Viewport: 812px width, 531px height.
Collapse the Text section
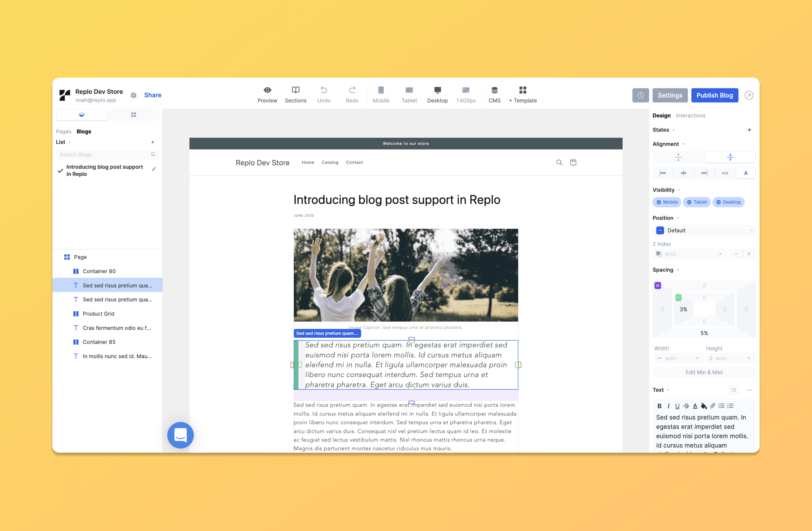click(661, 390)
